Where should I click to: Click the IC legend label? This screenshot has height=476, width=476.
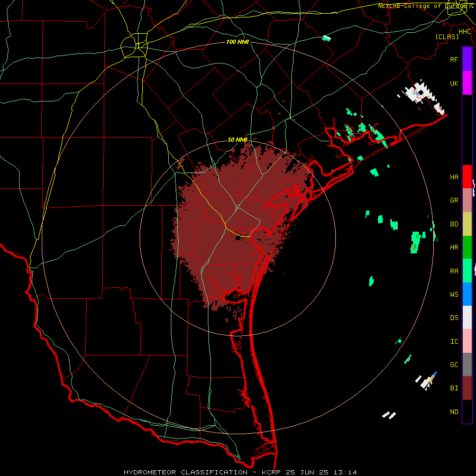point(454,342)
